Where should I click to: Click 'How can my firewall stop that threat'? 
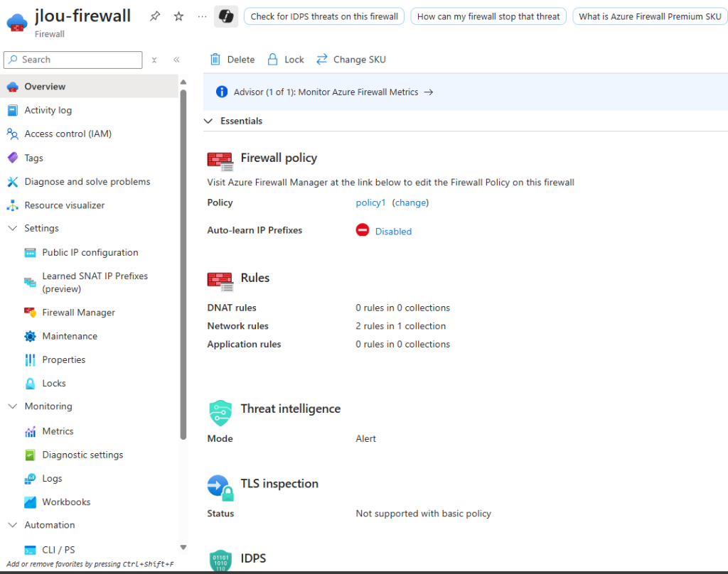[x=488, y=16]
